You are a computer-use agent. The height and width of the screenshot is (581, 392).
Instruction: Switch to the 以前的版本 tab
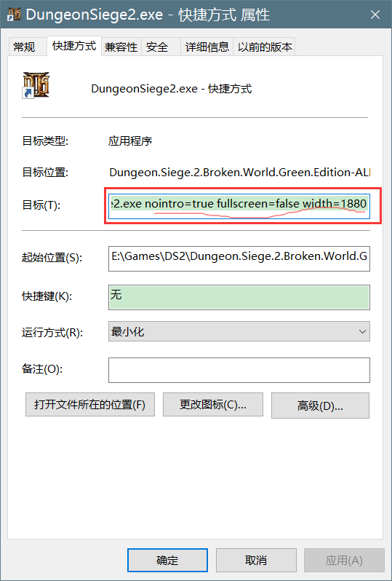264,47
